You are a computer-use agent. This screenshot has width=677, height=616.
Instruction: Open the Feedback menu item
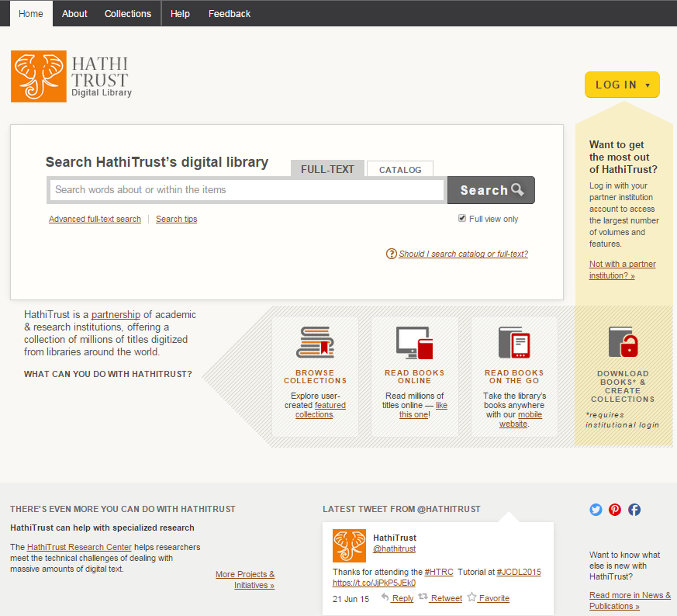230,14
